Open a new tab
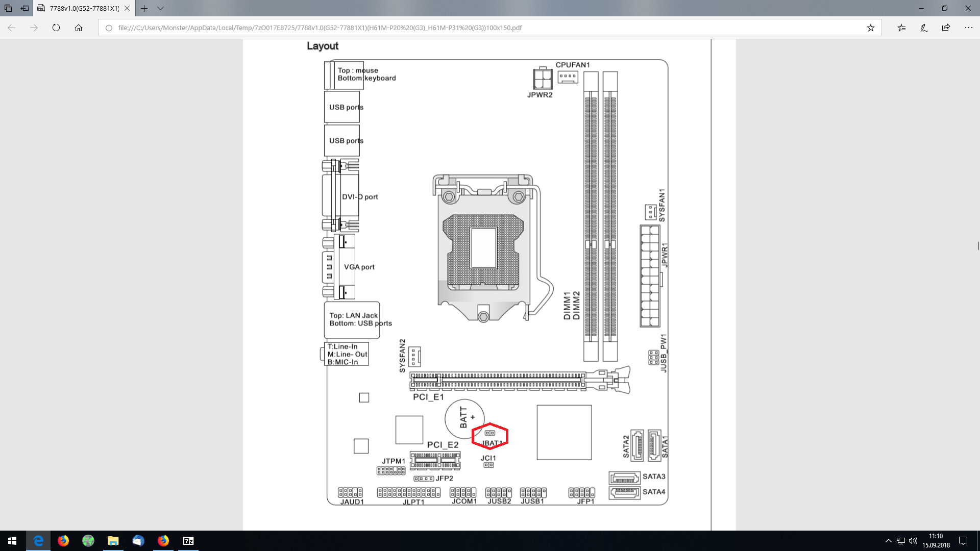980x551 pixels. click(x=144, y=8)
